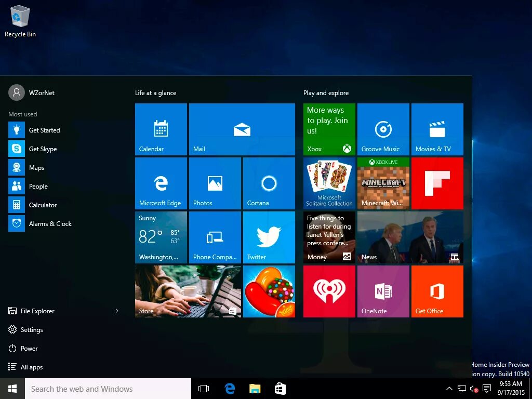Launch Cortana from the Start menu
Image resolution: width=532 pixels, height=399 pixels.
pyautogui.click(x=269, y=183)
